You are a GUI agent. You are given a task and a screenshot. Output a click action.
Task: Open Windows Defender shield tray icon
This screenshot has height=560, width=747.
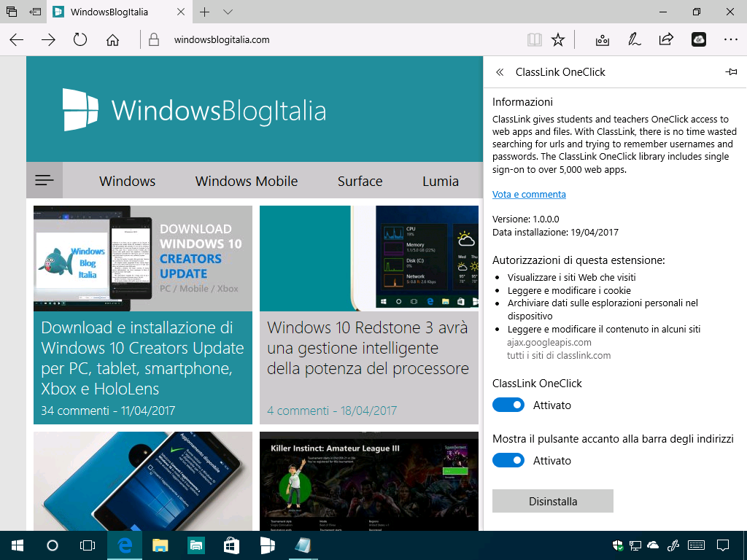(618, 545)
